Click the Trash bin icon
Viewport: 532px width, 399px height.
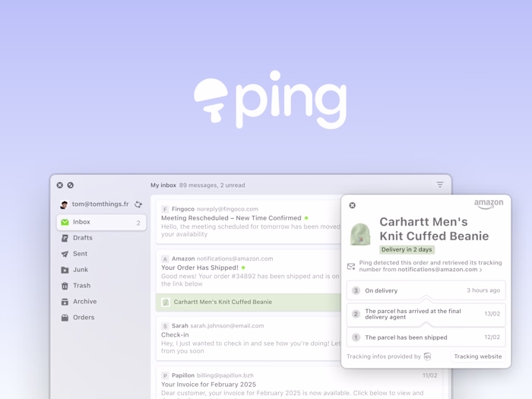pos(65,286)
